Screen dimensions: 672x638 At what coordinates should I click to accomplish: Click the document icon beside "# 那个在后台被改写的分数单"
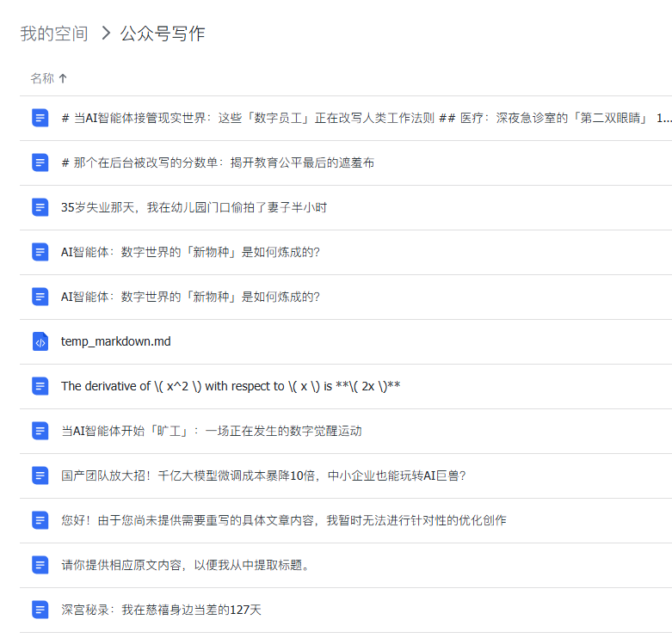coord(40,163)
